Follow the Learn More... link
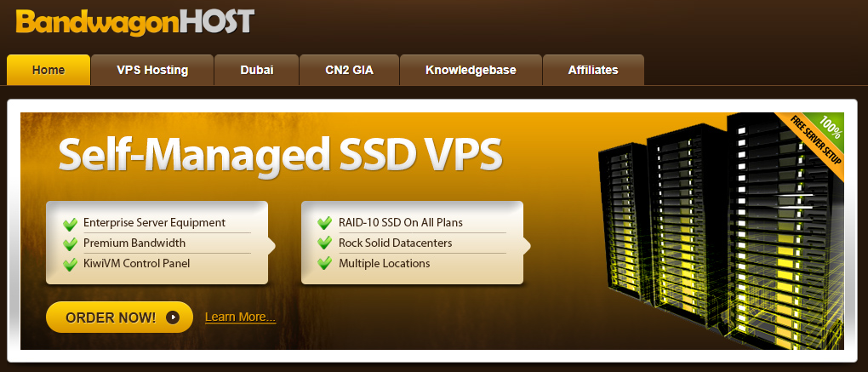The width and height of the screenshot is (868, 372). pos(240,318)
